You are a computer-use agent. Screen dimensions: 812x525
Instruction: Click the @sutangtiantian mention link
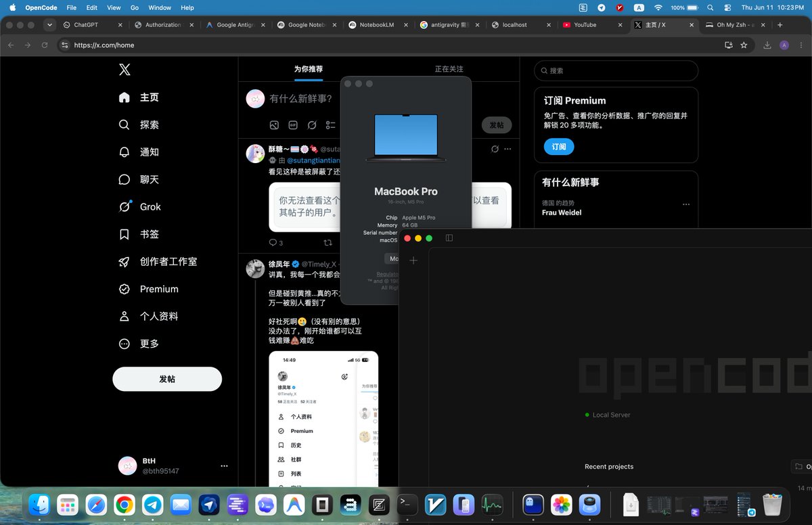(313, 160)
